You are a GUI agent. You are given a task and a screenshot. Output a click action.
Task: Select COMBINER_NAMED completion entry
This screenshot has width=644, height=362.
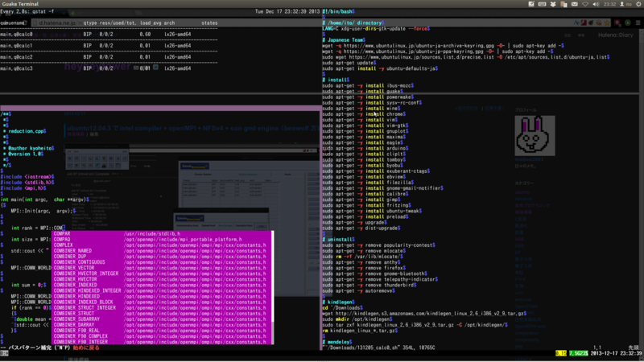(x=162, y=251)
